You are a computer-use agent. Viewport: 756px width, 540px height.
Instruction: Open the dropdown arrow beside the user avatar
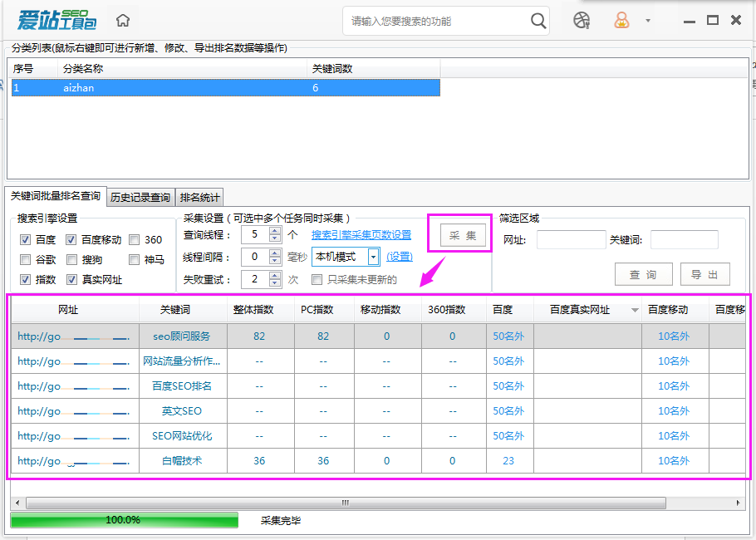click(x=649, y=19)
